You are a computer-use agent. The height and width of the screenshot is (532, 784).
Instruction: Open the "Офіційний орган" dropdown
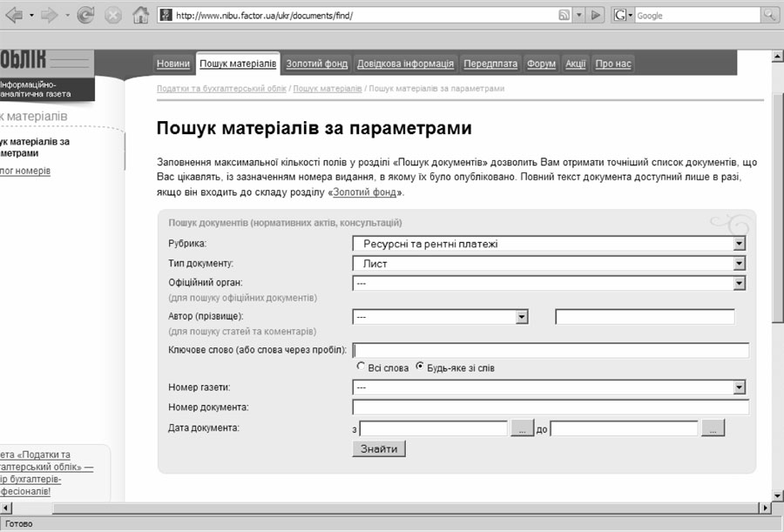(x=739, y=283)
